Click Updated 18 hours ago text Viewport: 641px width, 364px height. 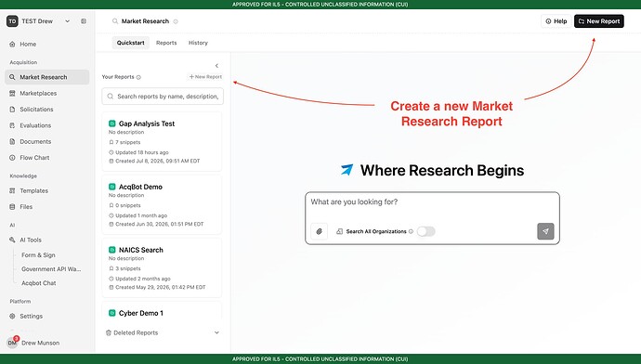[x=142, y=152]
